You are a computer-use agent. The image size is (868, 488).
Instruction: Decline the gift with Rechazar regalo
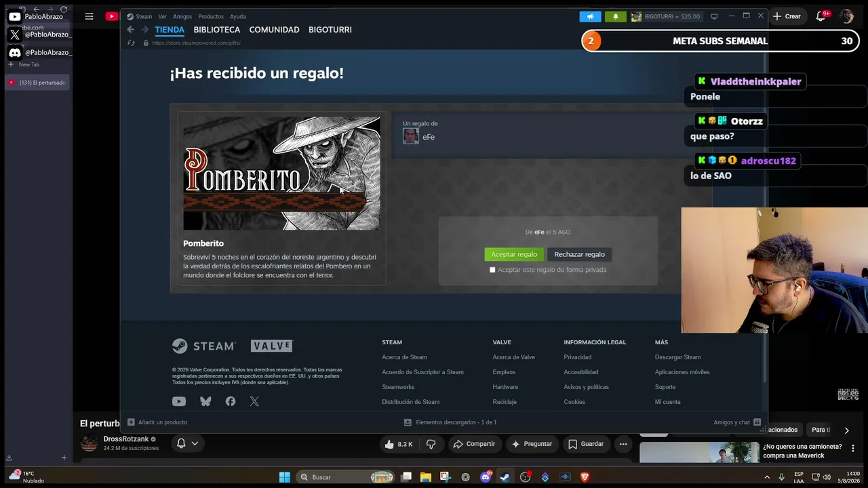[579, 254]
